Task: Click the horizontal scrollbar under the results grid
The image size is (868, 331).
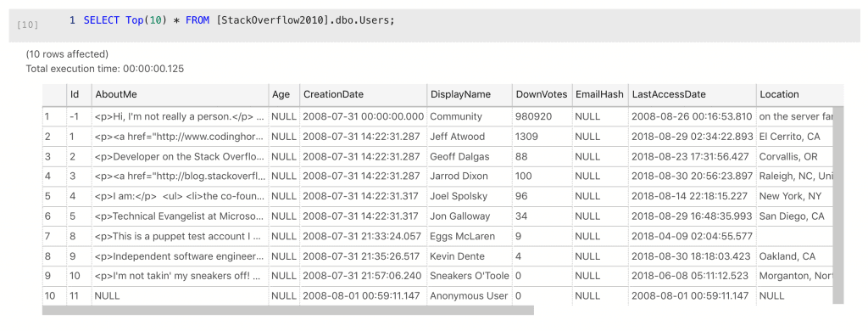Action: (x=288, y=310)
